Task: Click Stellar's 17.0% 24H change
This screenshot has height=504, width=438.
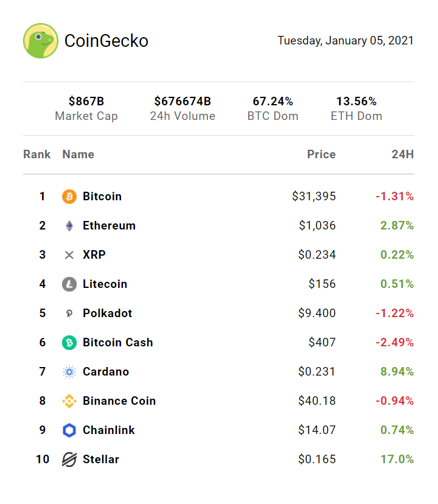Action: [x=397, y=460]
